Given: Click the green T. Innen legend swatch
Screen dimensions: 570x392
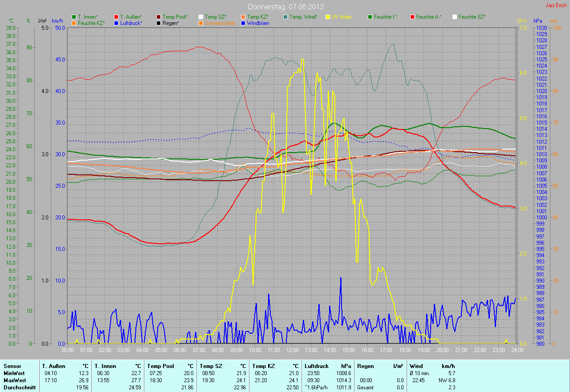Looking at the screenshot, I should (x=74, y=17).
